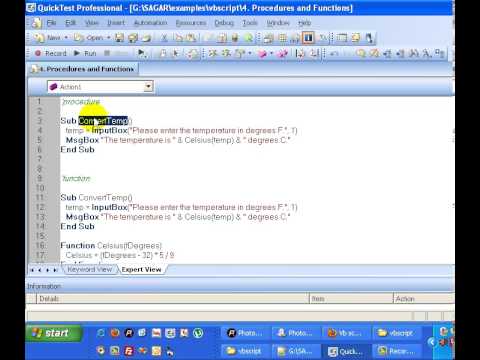Image resolution: width=480 pixels, height=360 pixels.
Task: Click the Stop square button
Action: 107,53
